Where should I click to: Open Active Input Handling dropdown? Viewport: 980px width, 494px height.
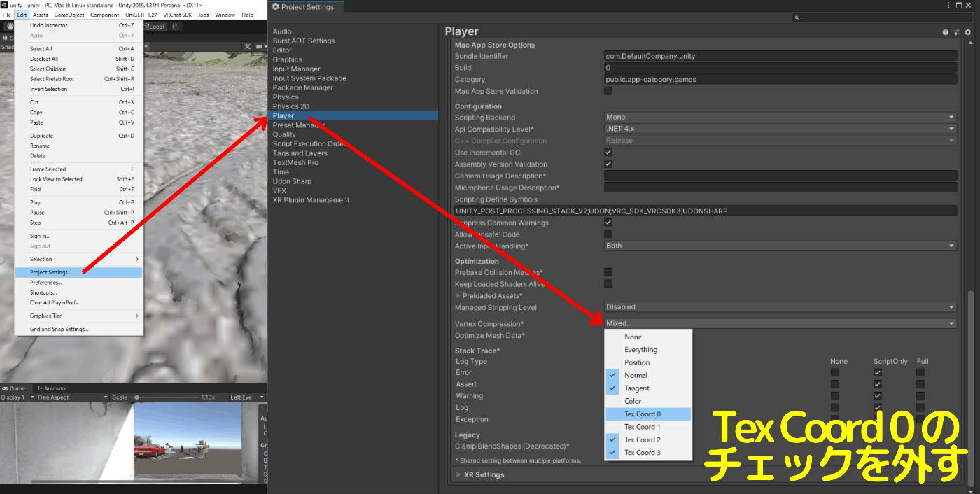[x=780, y=246]
